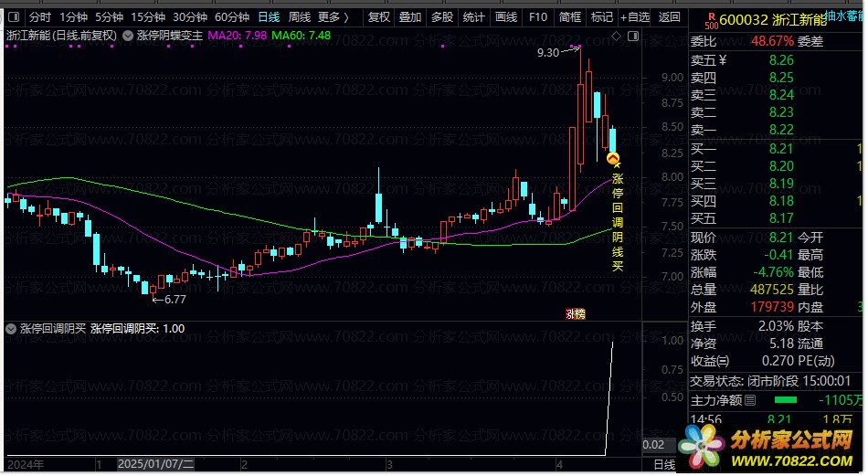This screenshot has height=476, width=868.
Task: Click the 600032 浙江新能 stock title
Action: [x=773, y=20]
